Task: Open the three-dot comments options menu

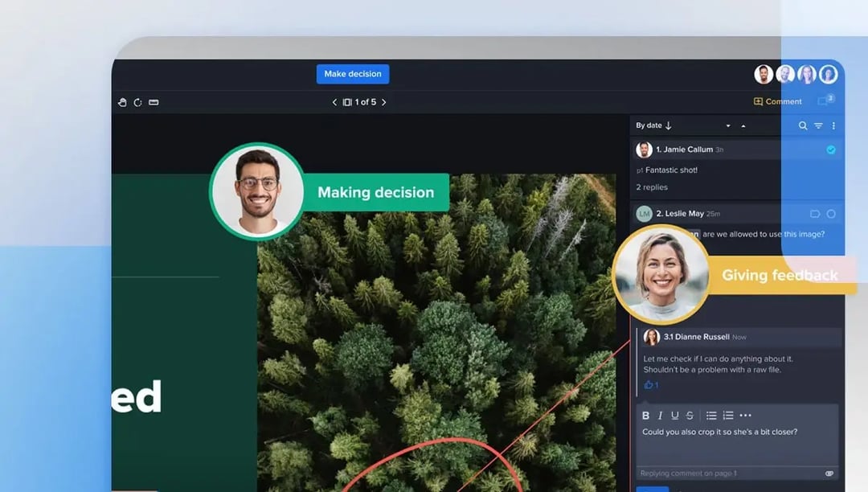Action: point(833,125)
